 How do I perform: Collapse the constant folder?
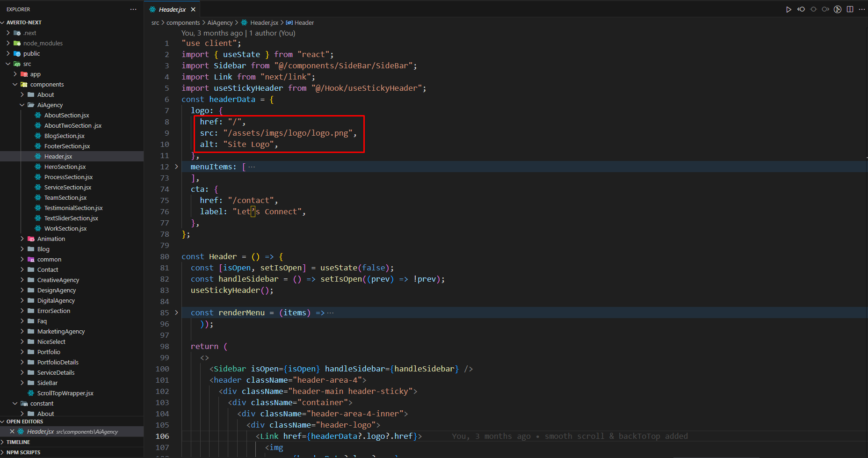click(x=15, y=403)
